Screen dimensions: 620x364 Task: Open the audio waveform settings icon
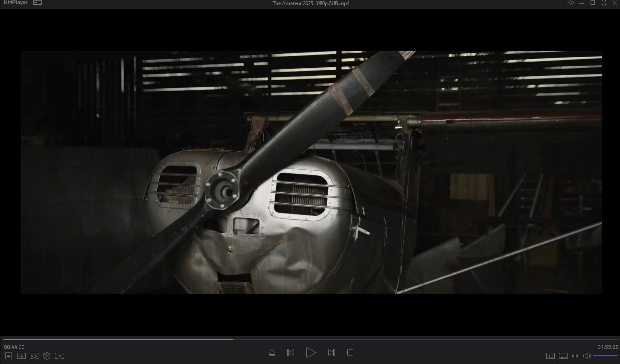pyautogui.click(x=576, y=356)
